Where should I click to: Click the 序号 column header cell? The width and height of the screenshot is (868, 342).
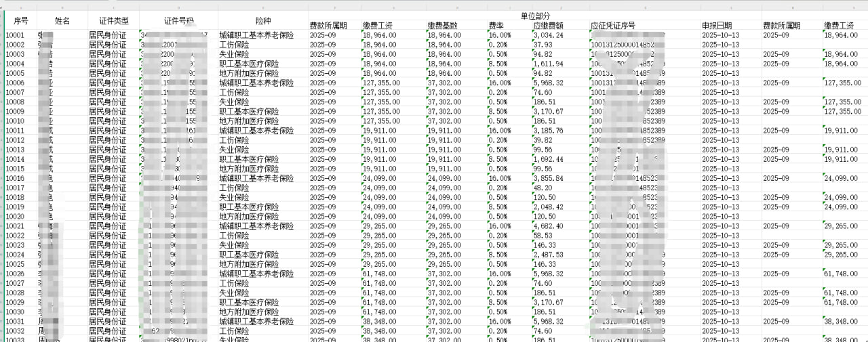[x=20, y=20]
